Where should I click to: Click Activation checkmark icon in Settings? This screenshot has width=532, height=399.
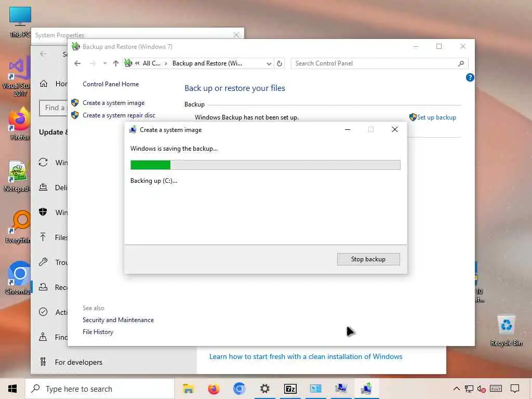click(x=43, y=312)
